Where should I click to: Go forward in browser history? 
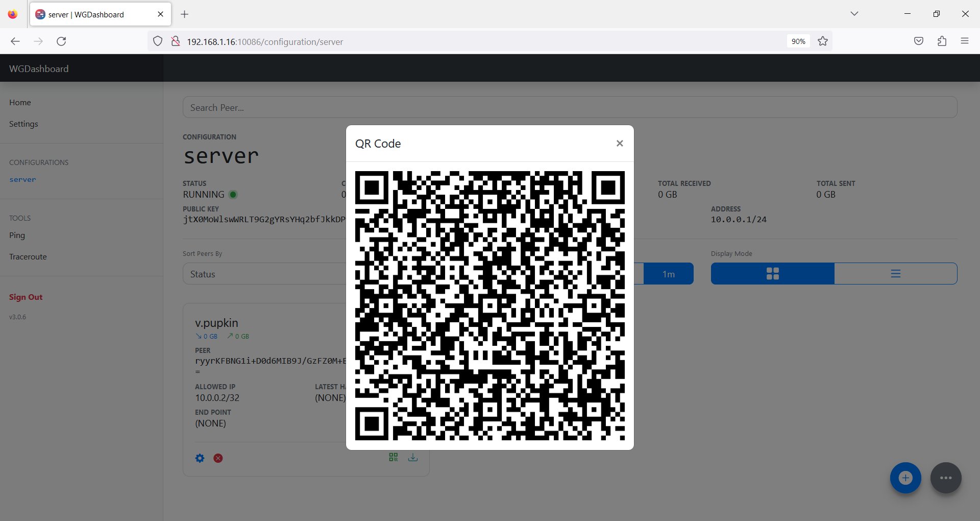click(38, 41)
